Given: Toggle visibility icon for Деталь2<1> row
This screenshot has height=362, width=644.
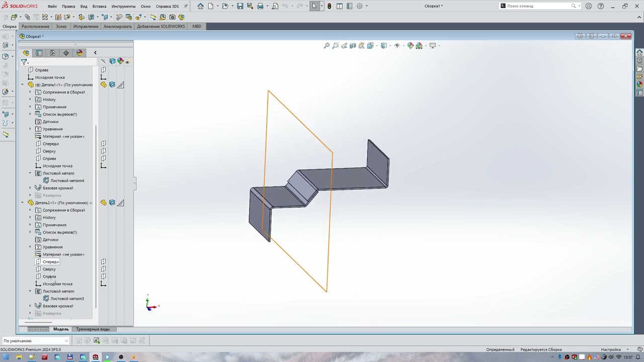Looking at the screenshot, I should click(x=104, y=203).
